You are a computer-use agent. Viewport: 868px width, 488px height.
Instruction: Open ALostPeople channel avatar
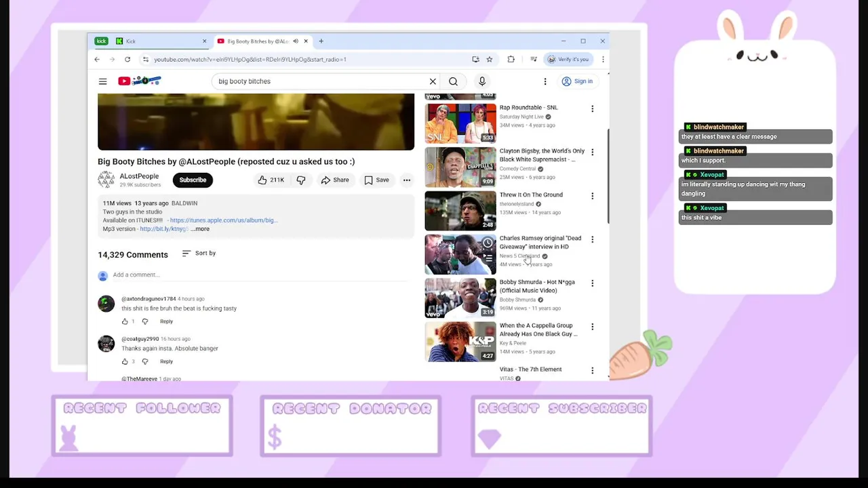tap(106, 180)
